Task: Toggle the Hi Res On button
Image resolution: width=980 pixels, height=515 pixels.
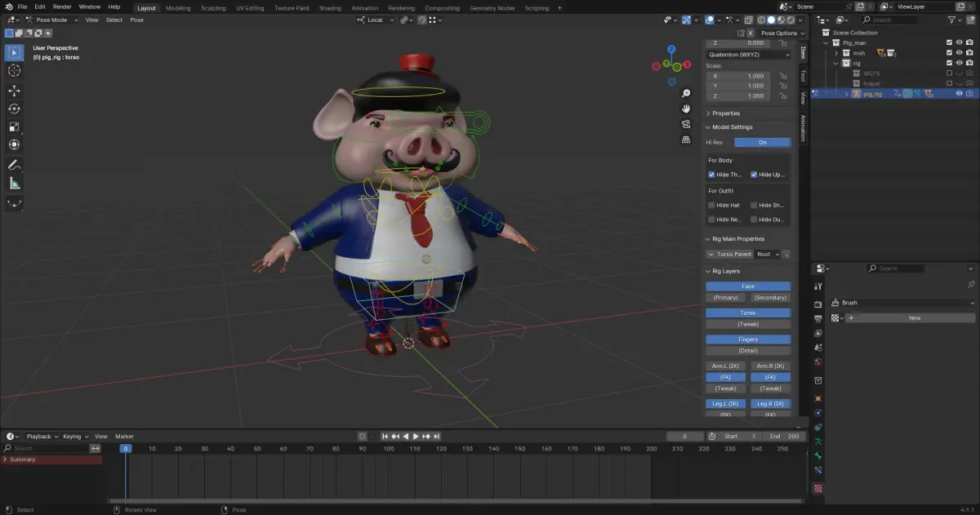Action: point(762,142)
